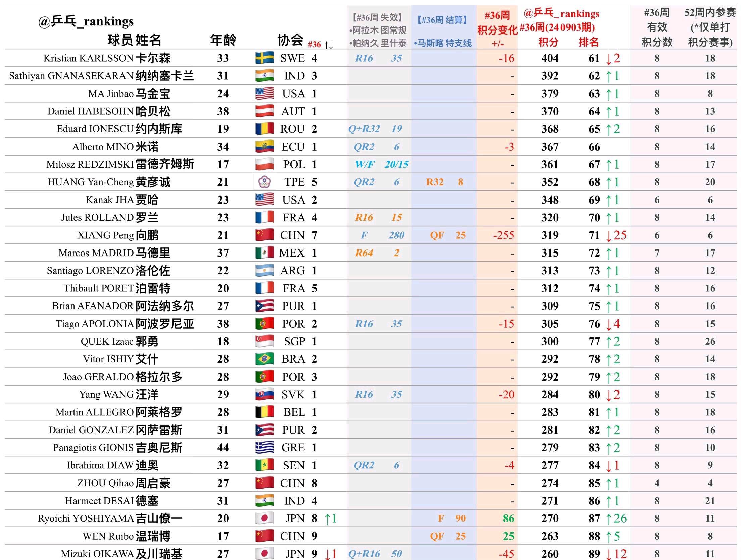Click the 26 events value for QUEK Izaac

[710, 341]
